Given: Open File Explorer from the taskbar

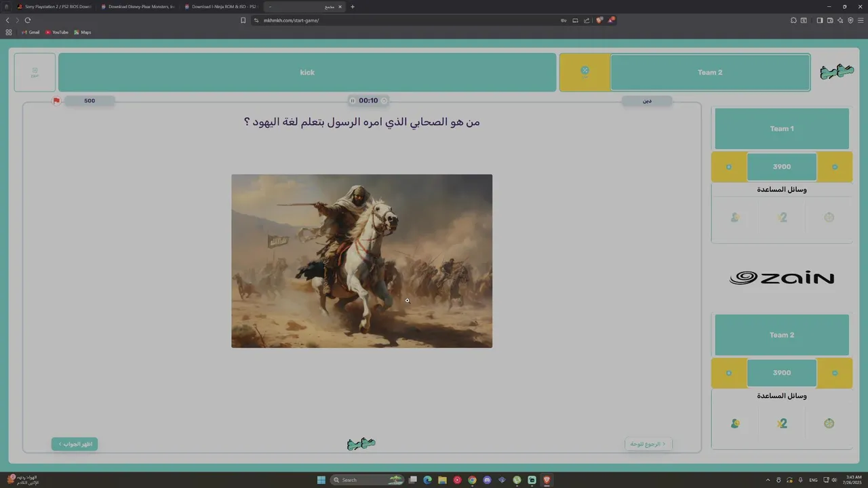Looking at the screenshot, I should (x=442, y=480).
